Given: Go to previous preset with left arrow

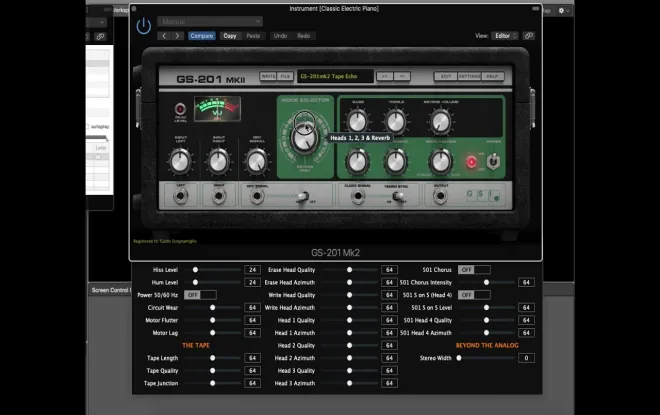Looking at the screenshot, I should (x=164, y=36).
